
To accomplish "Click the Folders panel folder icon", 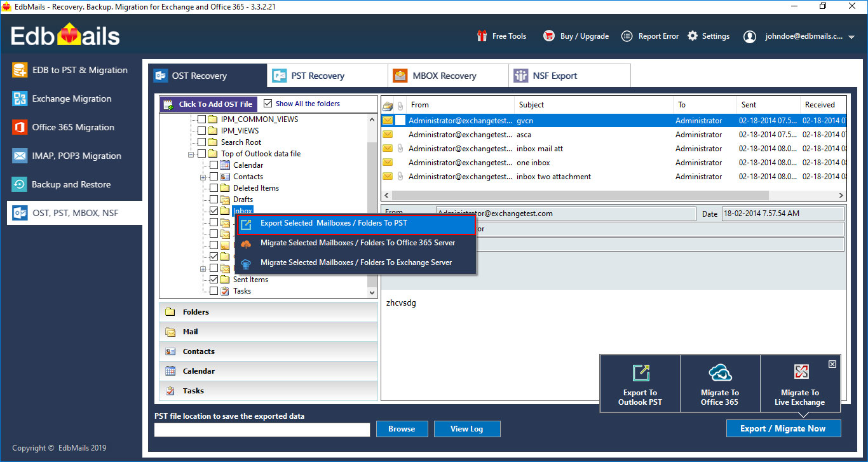I will 170,312.
